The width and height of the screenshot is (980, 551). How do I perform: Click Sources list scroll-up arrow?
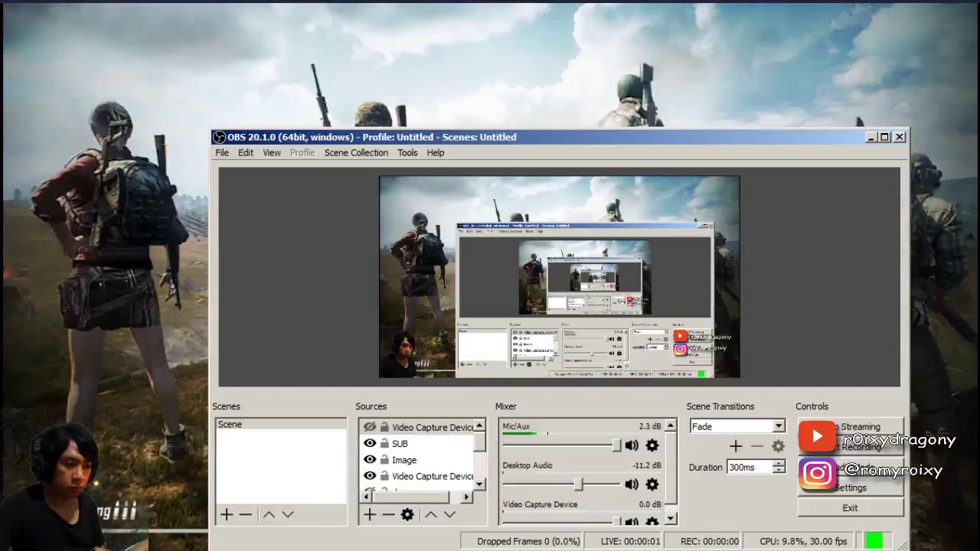pos(480,425)
